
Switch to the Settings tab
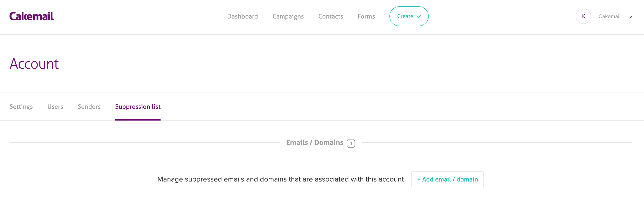point(21,107)
